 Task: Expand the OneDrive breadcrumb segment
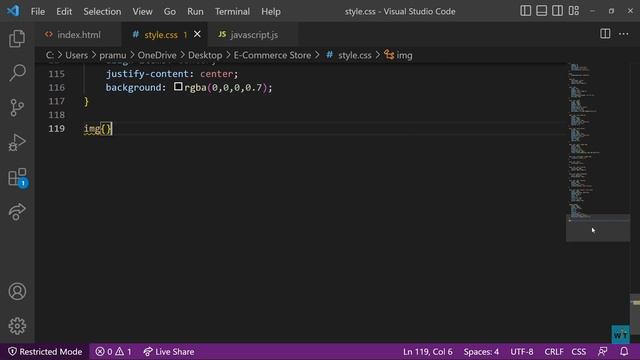(x=157, y=55)
